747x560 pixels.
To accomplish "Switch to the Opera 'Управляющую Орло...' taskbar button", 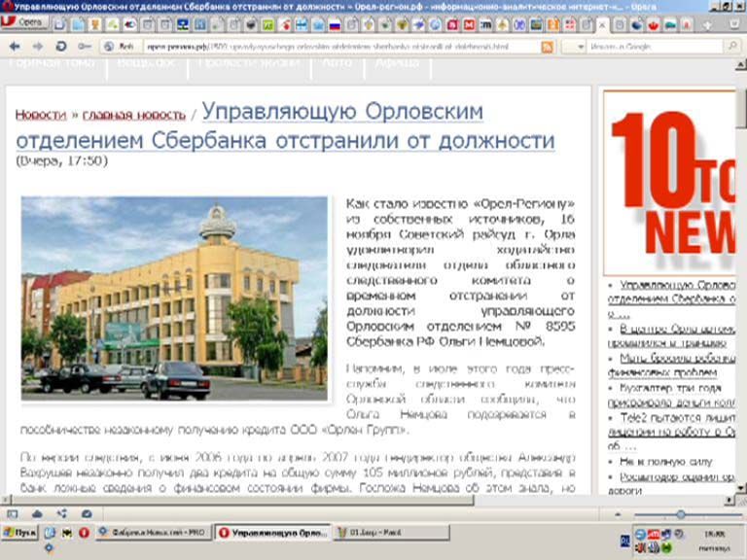I will coord(272,533).
